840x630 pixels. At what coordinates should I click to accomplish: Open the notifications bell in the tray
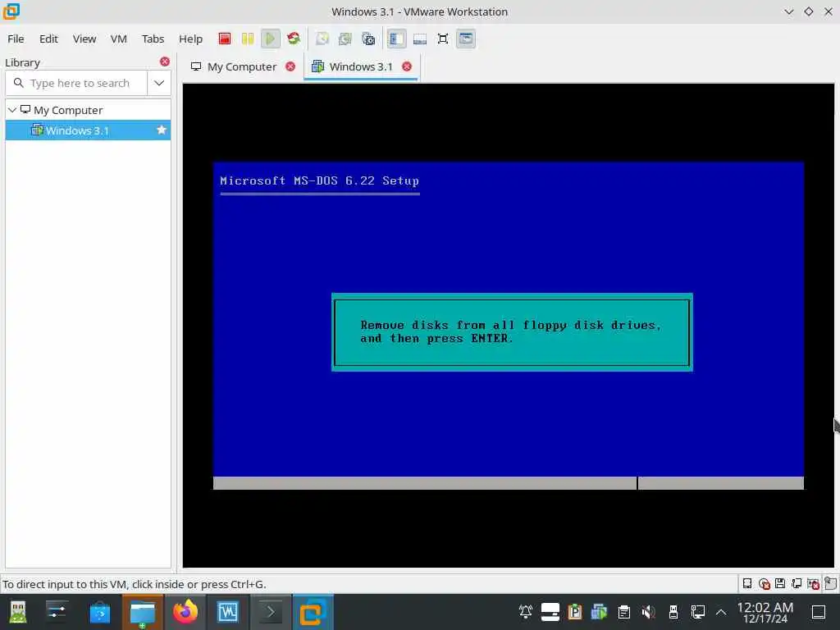[x=526, y=612]
